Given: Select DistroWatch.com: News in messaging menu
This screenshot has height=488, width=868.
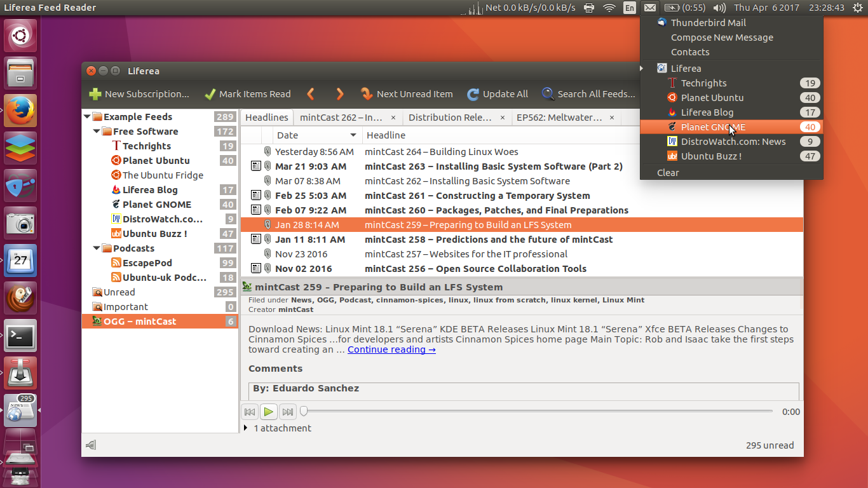Looking at the screenshot, I should (731, 142).
